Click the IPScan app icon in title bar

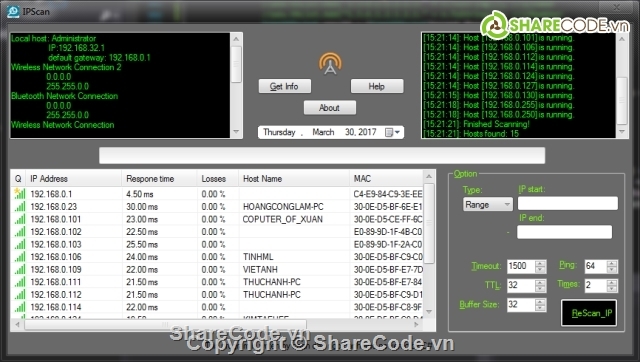click(x=13, y=11)
